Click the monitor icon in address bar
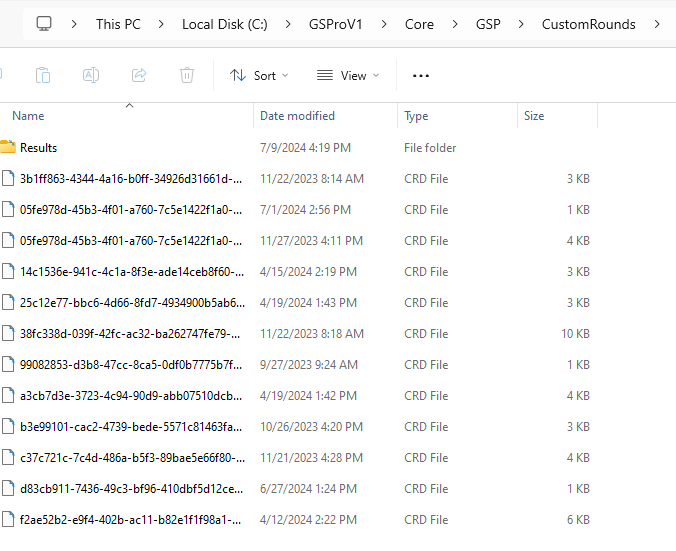Image resolution: width=676 pixels, height=551 pixels. tap(44, 23)
